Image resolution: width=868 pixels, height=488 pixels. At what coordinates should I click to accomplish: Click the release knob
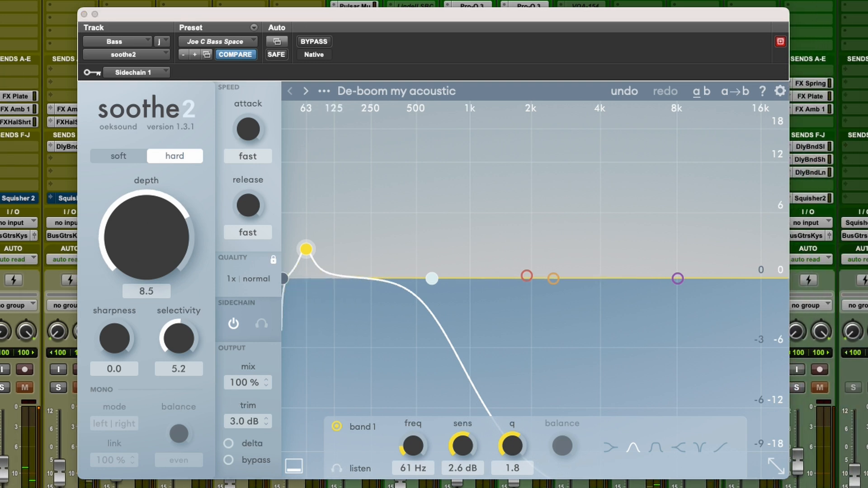tap(248, 205)
